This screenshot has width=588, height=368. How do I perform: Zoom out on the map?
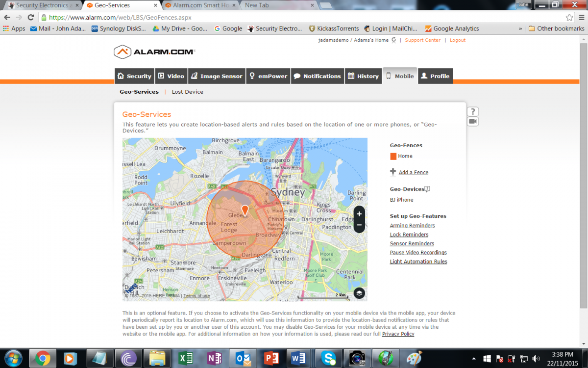(x=359, y=225)
